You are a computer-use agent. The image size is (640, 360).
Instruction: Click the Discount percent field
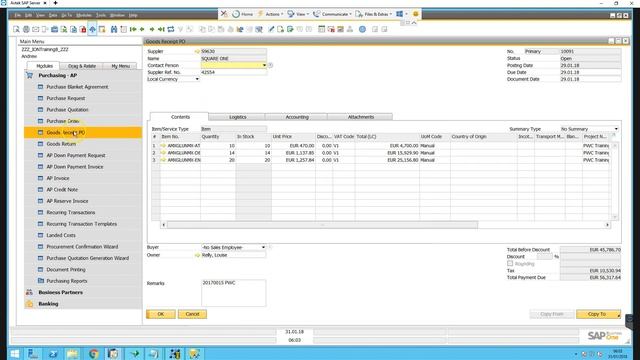click(544, 257)
